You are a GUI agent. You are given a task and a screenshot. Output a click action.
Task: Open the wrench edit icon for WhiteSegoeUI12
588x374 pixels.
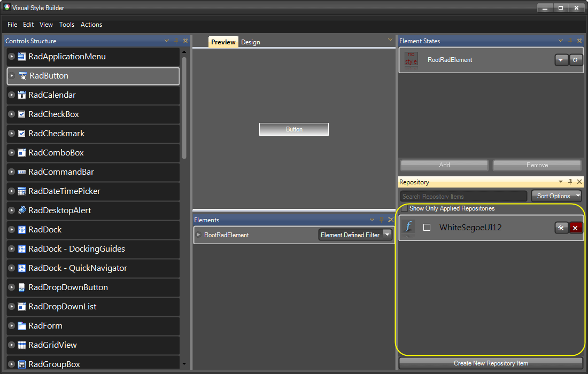tap(561, 227)
